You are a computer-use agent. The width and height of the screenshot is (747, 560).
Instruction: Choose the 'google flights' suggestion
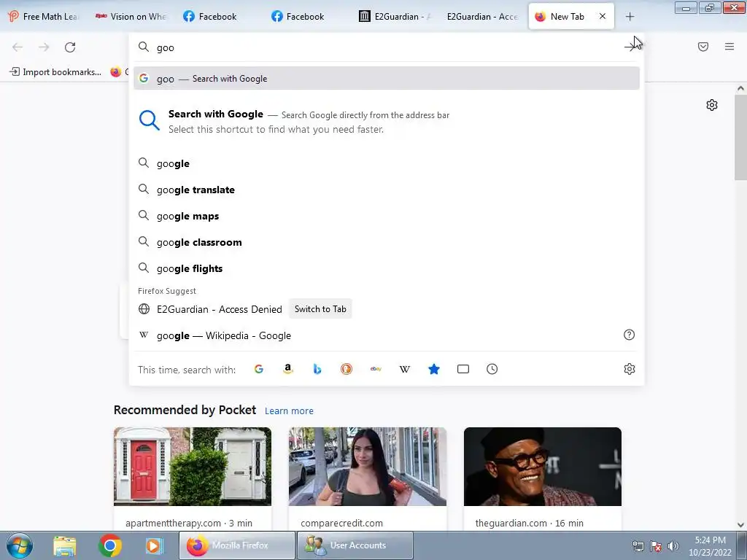pyautogui.click(x=387, y=268)
